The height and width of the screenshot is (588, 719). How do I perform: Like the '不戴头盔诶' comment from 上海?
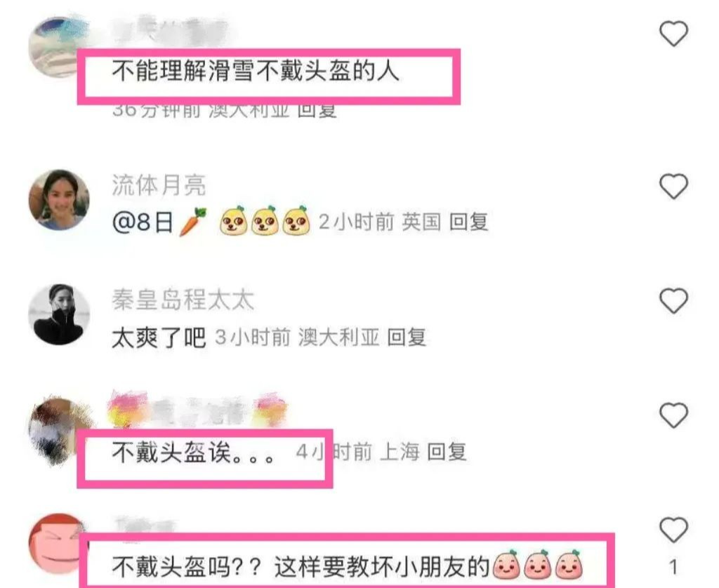click(x=673, y=415)
